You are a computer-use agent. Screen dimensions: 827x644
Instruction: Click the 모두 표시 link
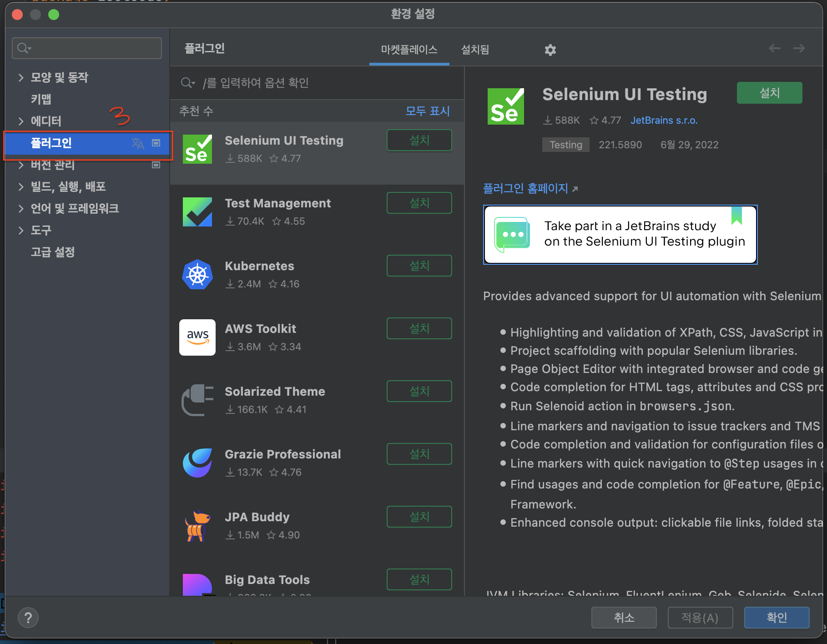pyautogui.click(x=428, y=111)
